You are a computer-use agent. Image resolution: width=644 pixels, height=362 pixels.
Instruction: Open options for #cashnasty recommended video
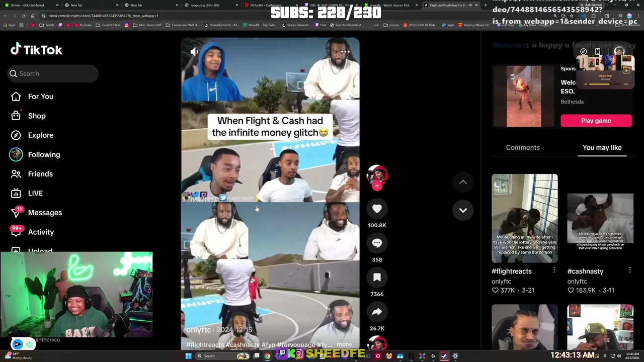[629, 270]
